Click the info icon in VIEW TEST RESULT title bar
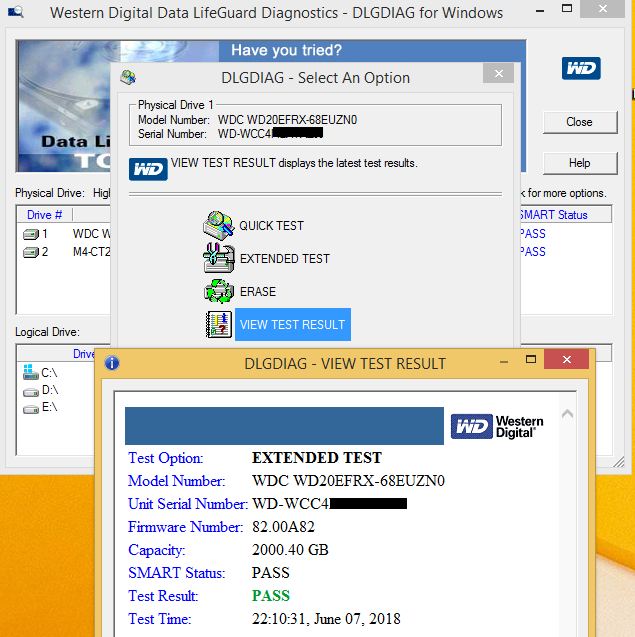 point(112,363)
